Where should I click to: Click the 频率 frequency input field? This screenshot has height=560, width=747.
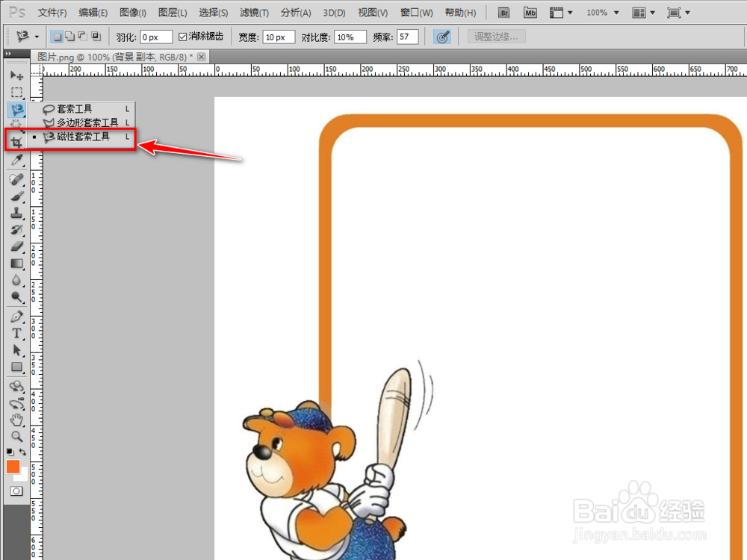point(407,37)
